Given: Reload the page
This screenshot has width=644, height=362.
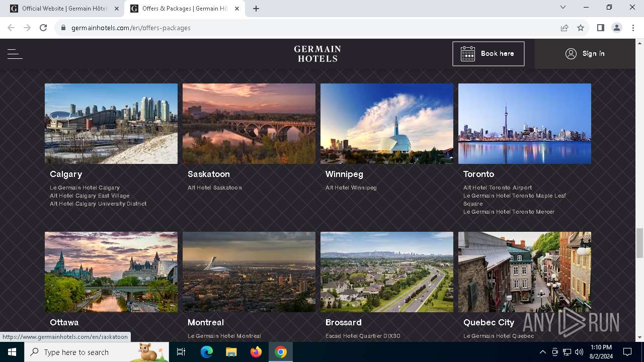Looking at the screenshot, I should (43, 28).
